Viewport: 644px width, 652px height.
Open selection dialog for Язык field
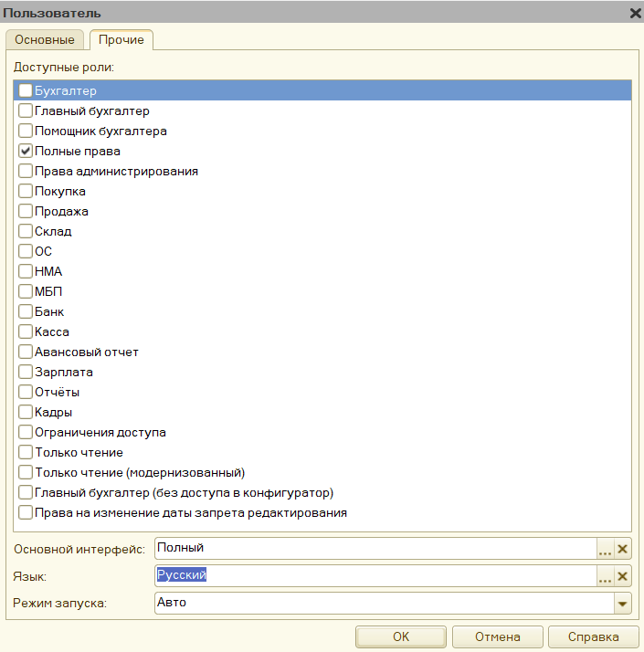point(605,577)
